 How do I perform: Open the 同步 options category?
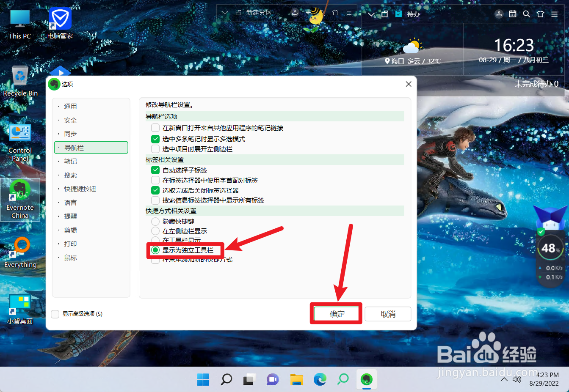point(91,134)
